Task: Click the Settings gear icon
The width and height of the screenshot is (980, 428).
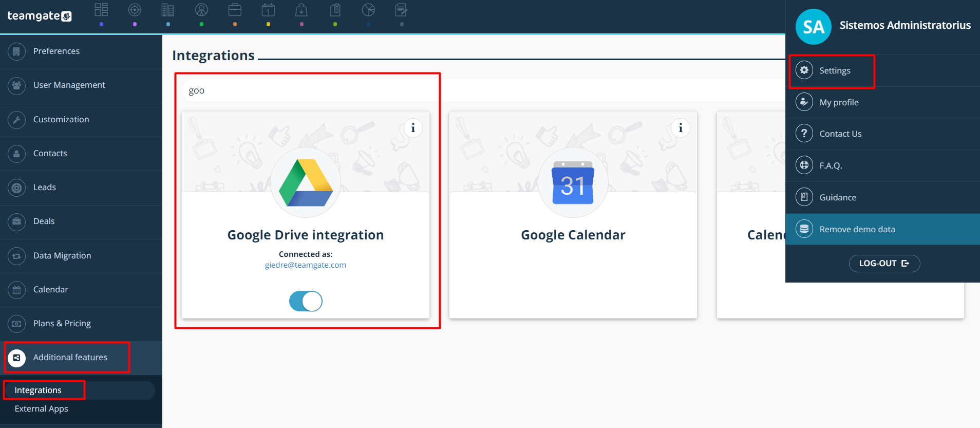Action: pyautogui.click(x=804, y=70)
